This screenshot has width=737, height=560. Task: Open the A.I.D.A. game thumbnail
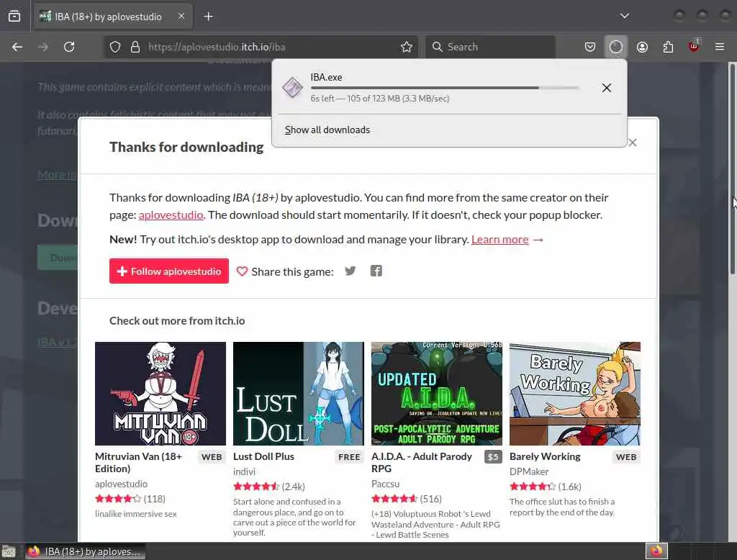pyautogui.click(x=437, y=394)
